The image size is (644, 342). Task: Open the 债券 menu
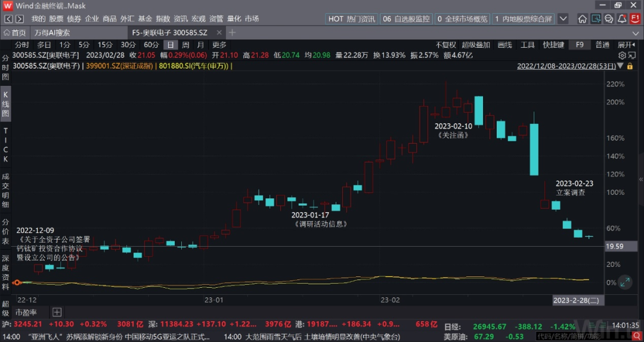pyautogui.click(x=74, y=19)
